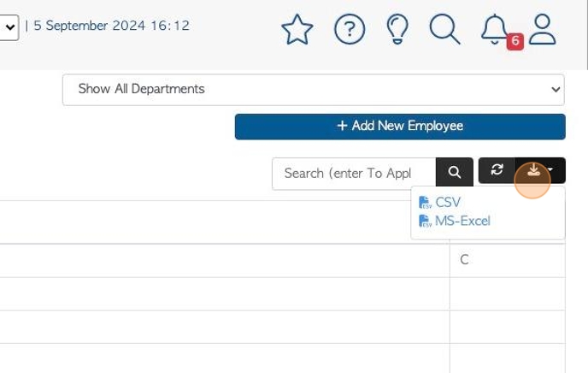
Task: Expand the Show All Departments dropdown
Action: pyautogui.click(x=314, y=90)
